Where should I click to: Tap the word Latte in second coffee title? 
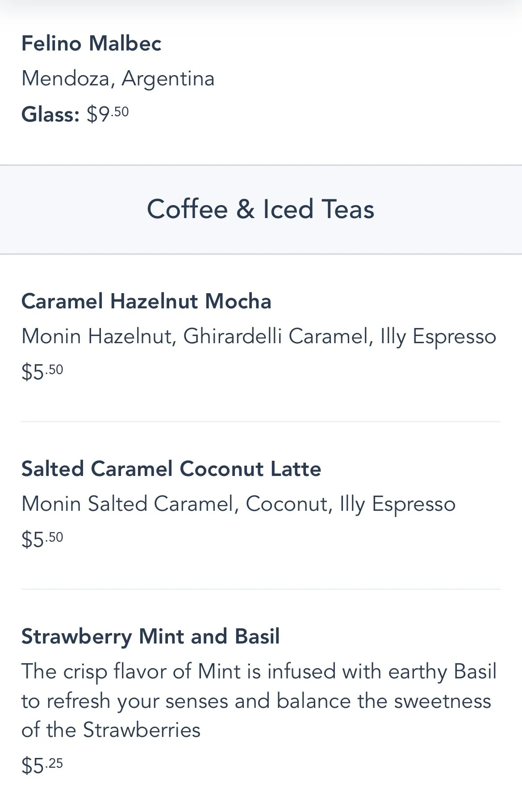(296, 469)
